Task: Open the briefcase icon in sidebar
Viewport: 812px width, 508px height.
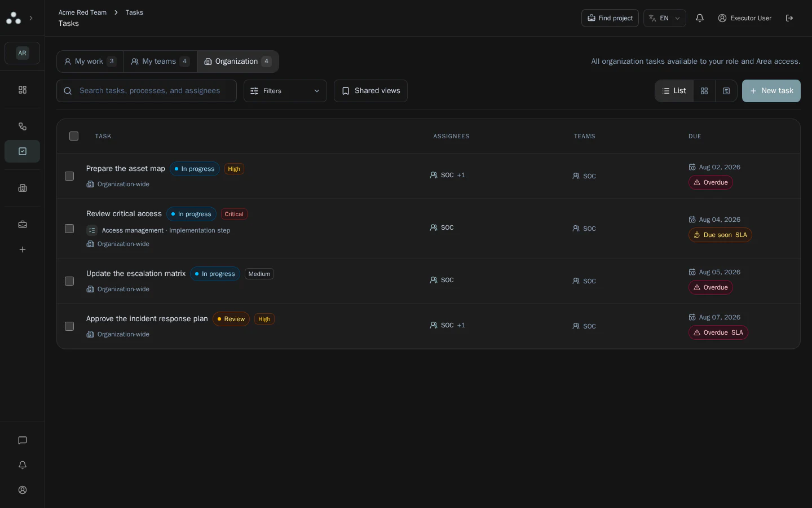Action: (x=23, y=224)
